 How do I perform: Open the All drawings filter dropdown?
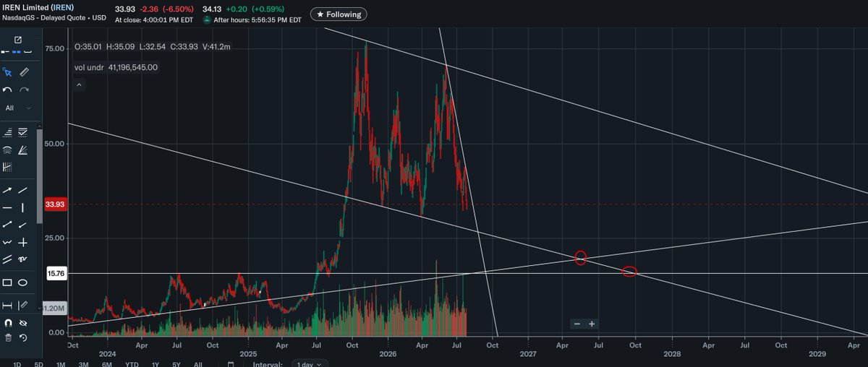point(19,108)
